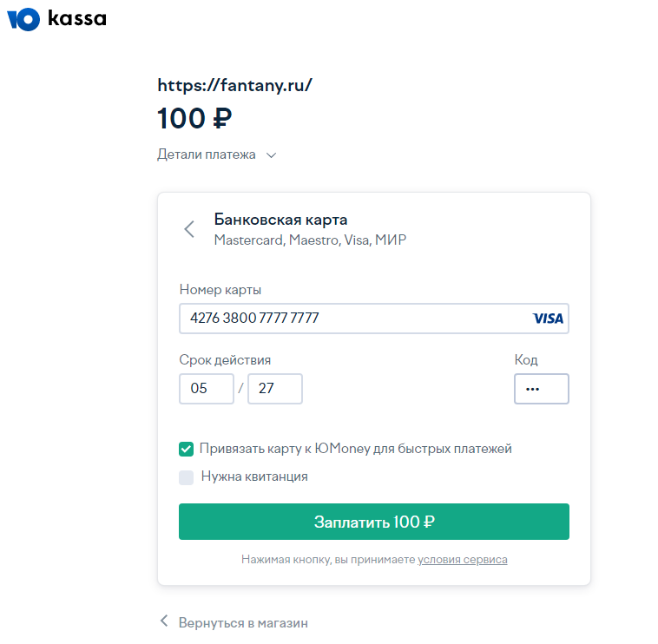Screen dimensions: 658x644
Task: Click the Банковская карта title
Action: (x=280, y=219)
